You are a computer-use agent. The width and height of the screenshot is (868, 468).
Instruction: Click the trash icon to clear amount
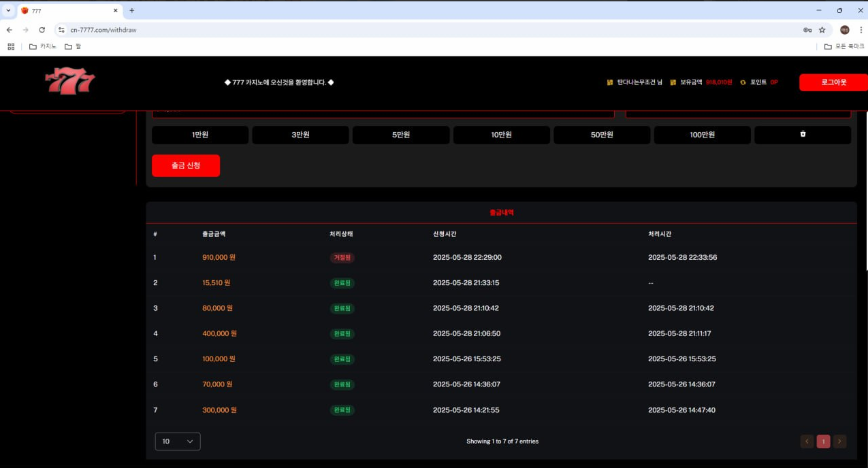point(803,135)
